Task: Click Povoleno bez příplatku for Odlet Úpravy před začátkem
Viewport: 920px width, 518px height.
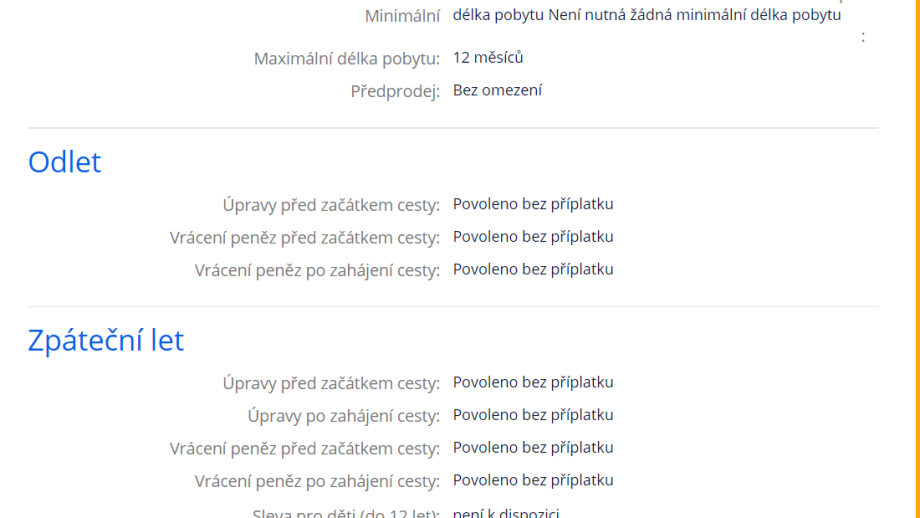Action: 533,204
